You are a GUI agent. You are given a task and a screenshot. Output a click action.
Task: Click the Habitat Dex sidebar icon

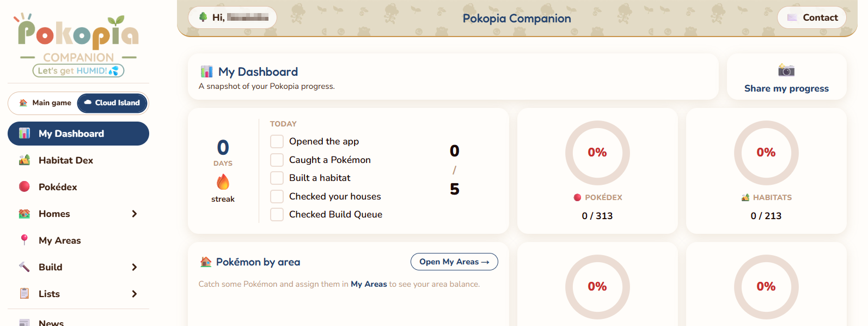click(x=25, y=160)
